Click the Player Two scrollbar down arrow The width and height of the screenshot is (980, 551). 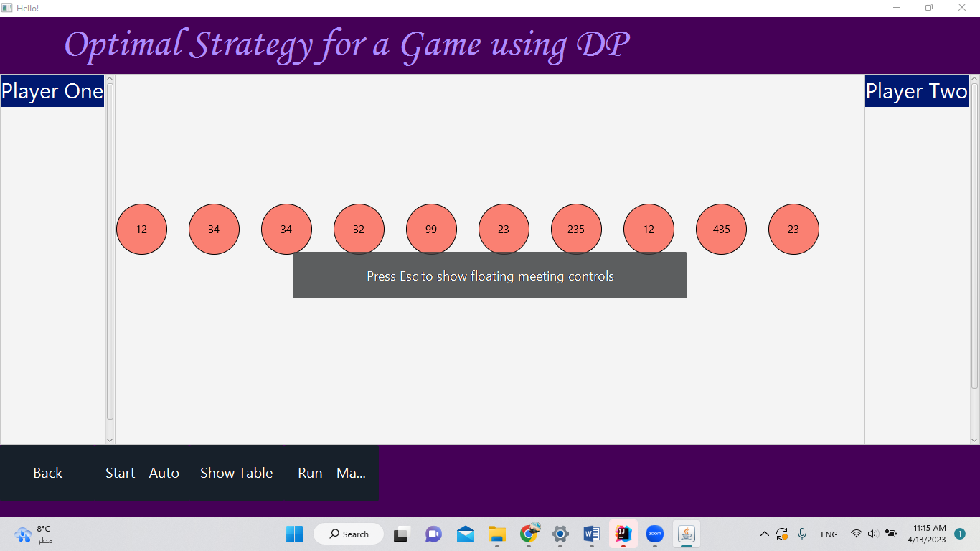tap(974, 440)
